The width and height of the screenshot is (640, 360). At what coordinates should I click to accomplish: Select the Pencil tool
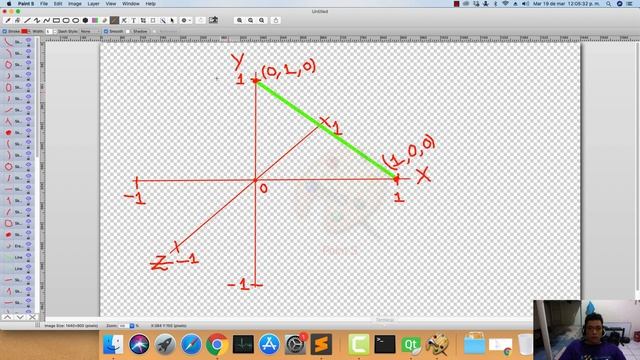[x=7, y=20]
